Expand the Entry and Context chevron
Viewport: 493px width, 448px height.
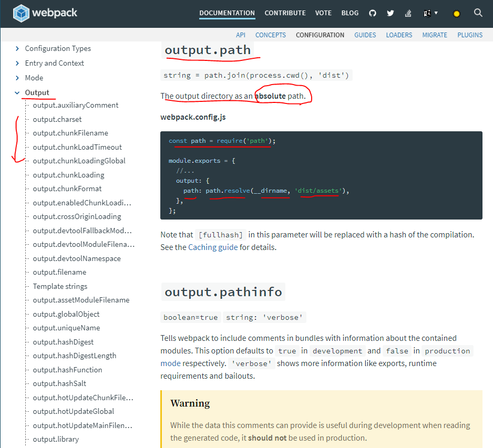tap(17, 63)
